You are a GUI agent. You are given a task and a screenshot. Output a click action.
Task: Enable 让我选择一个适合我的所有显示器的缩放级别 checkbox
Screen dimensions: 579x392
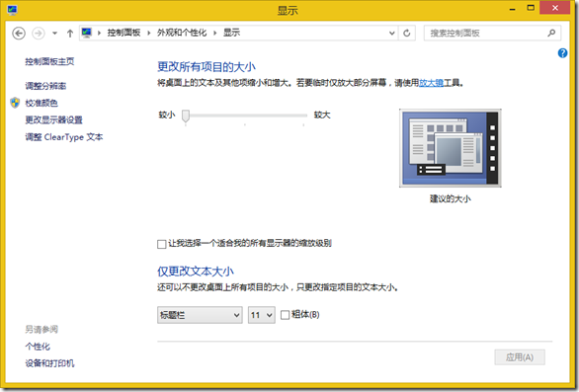click(161, 244)
